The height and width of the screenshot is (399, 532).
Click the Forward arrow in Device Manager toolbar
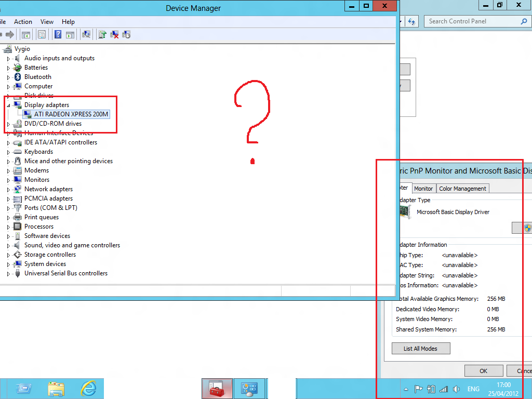(10, 34)
